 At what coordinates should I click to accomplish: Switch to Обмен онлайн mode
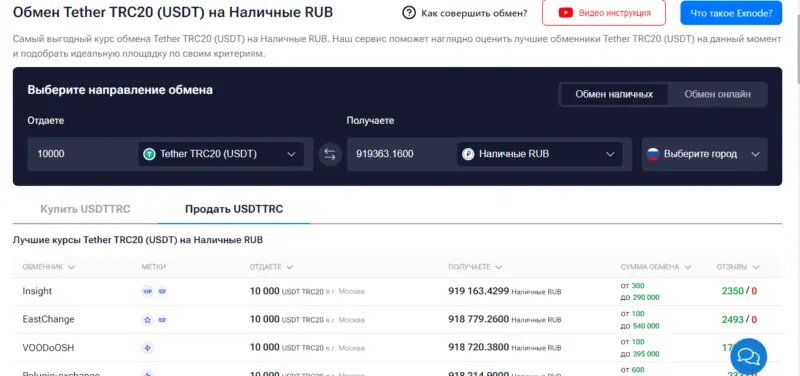point(717,94)
